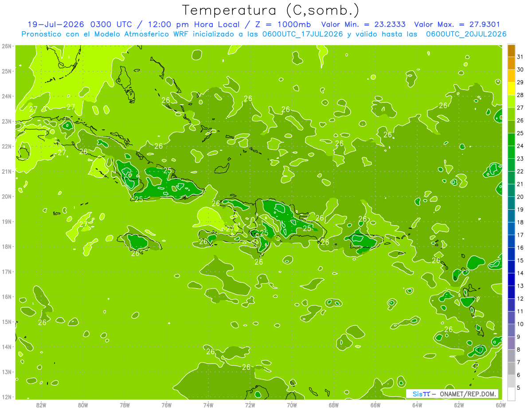Click the legend value label '31'
Screen dimensions: 532x411
(520, 57)
